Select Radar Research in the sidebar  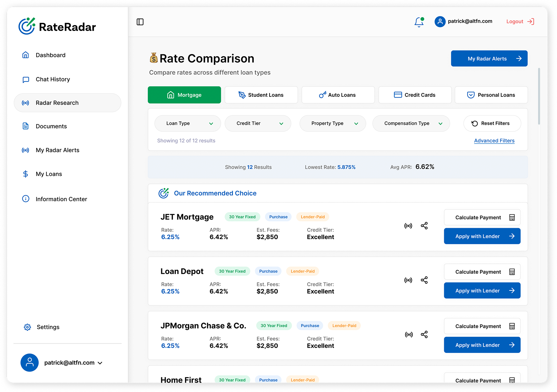pos(67,103)
